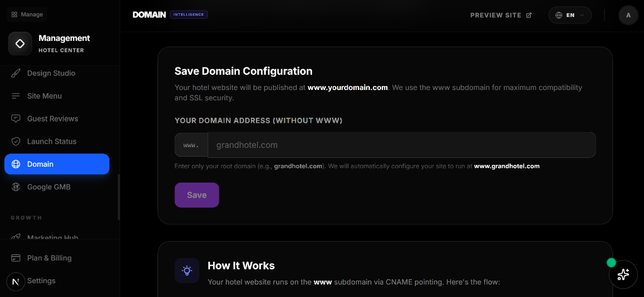Click the purple Save button
This screenshot has width=644, height=297.
197,195
